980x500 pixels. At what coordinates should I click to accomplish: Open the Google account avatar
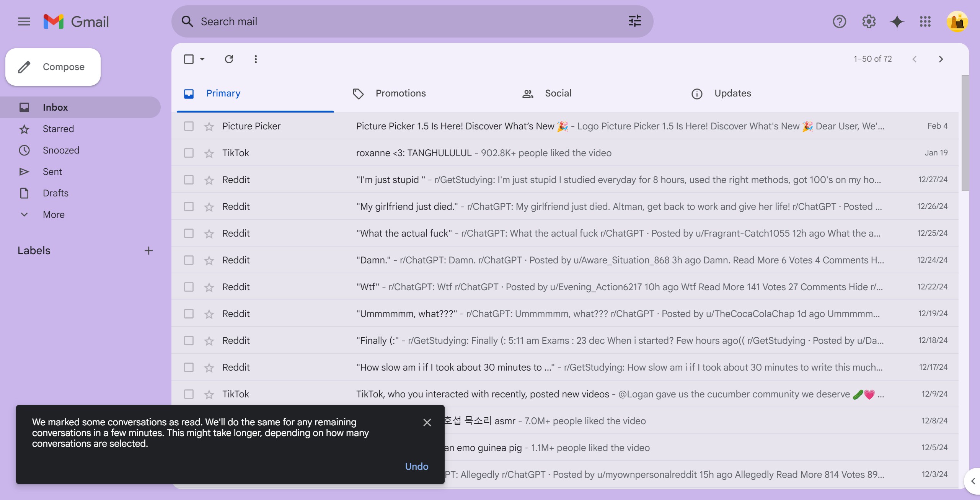pos(957,21)
